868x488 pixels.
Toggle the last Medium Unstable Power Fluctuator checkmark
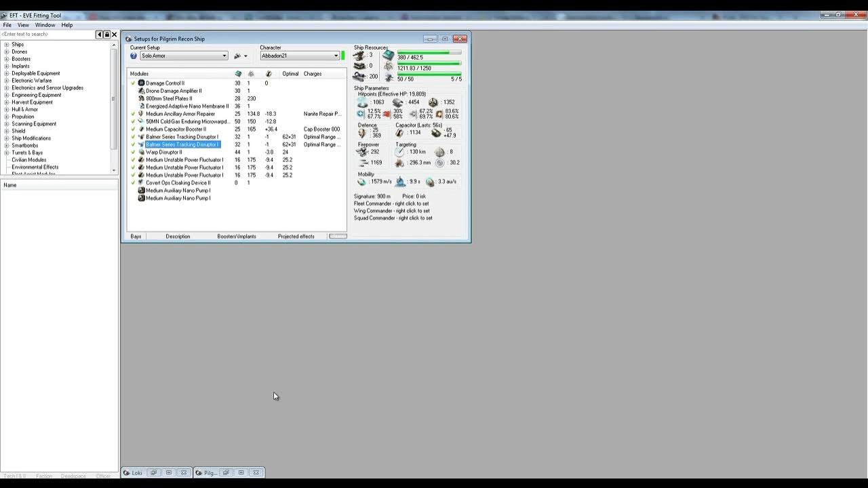click(134, 175)
